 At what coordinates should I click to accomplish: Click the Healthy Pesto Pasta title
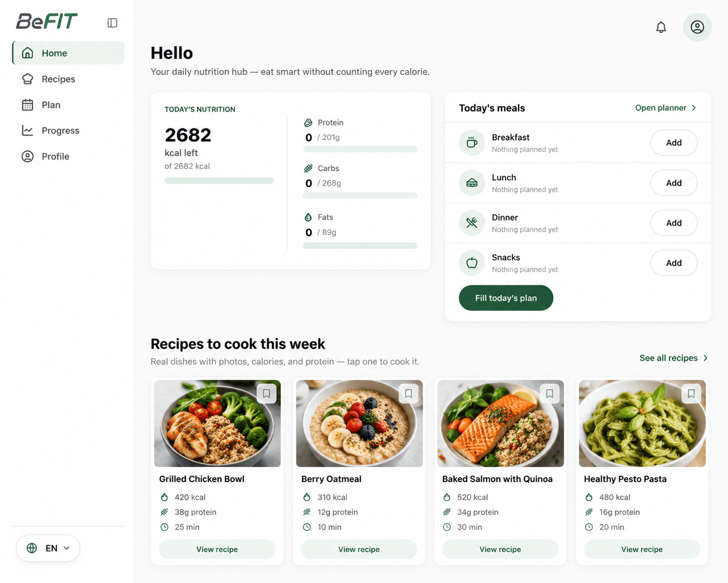[625, 479]
